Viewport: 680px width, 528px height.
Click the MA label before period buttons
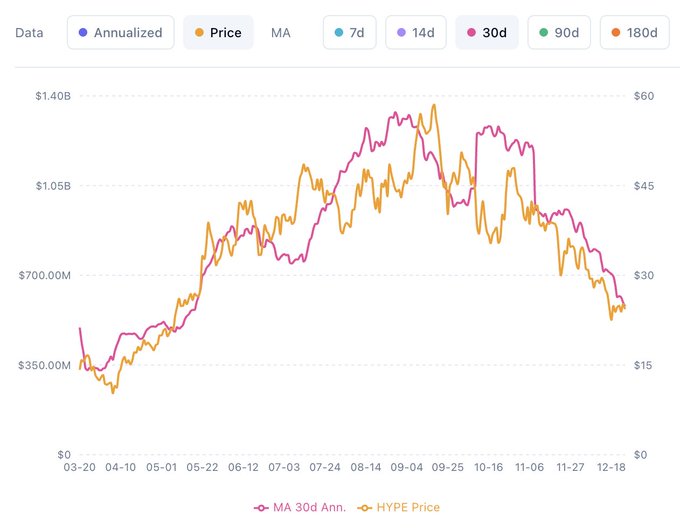[x=281, y=32]
